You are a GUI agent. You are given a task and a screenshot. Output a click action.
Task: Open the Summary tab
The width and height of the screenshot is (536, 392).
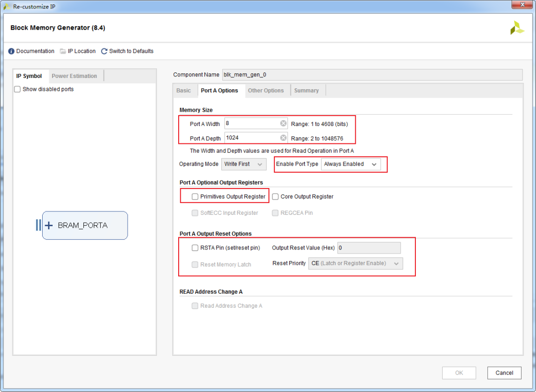click(306, 90)
